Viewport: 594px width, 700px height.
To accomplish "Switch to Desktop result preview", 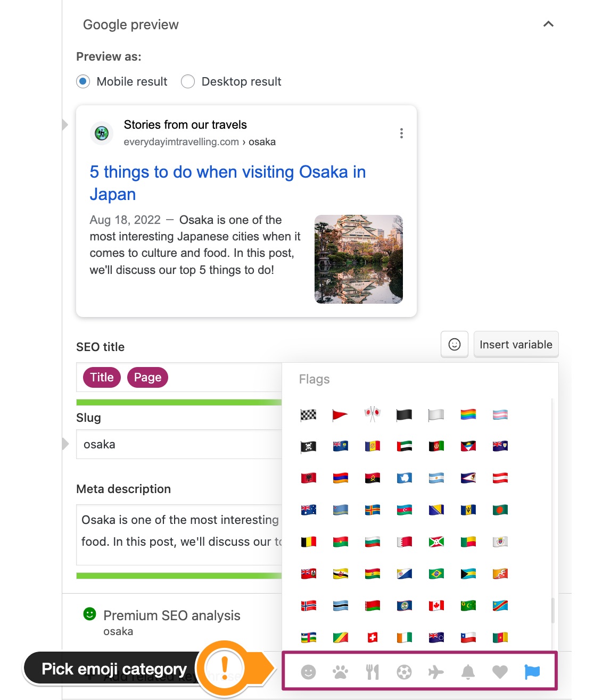I will click(188, 81).
